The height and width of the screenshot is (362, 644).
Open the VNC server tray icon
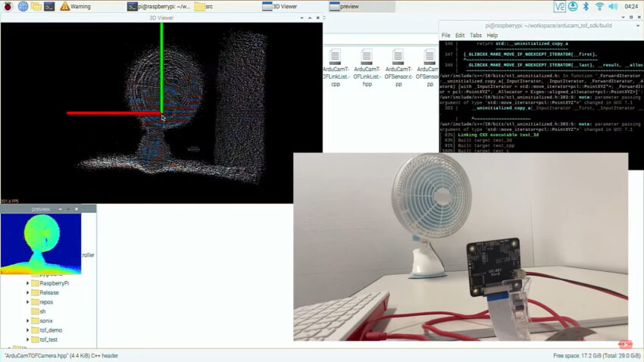560,6
